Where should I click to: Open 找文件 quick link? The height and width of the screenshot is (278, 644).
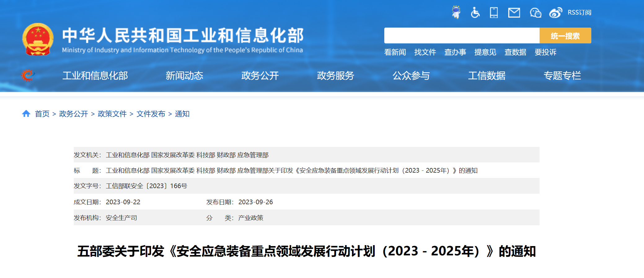(425, 52)
